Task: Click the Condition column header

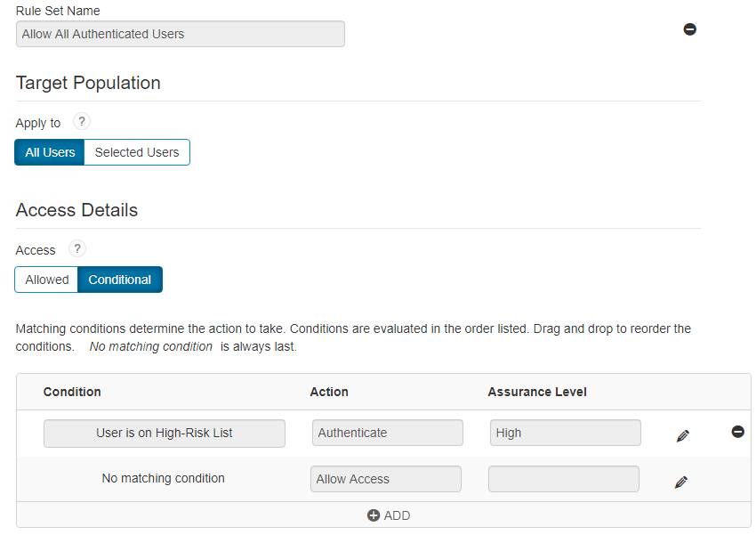Action: point(72,392)
